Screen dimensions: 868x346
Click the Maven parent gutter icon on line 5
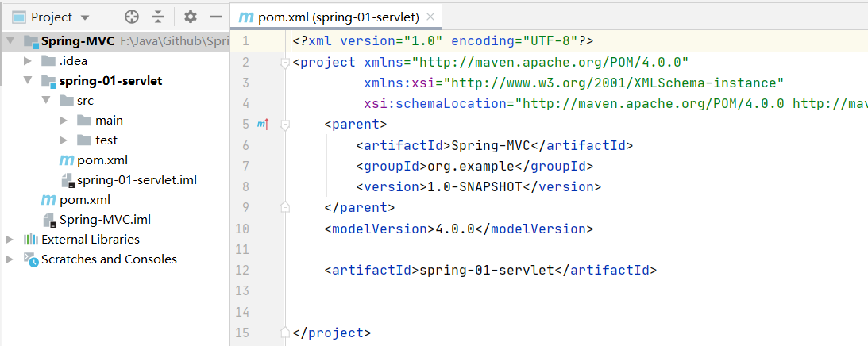coord(264,124)
